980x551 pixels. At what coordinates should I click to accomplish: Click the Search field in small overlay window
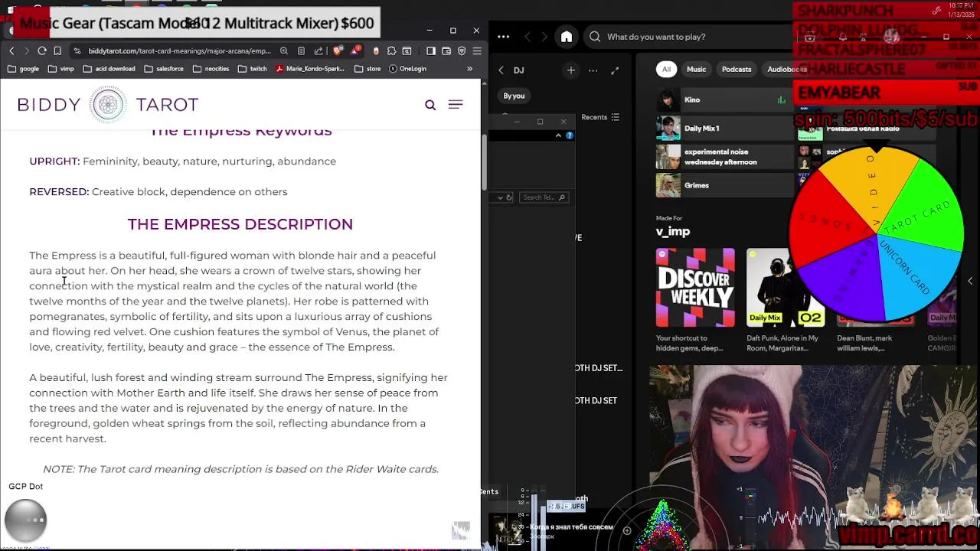[x=544, y=197]
